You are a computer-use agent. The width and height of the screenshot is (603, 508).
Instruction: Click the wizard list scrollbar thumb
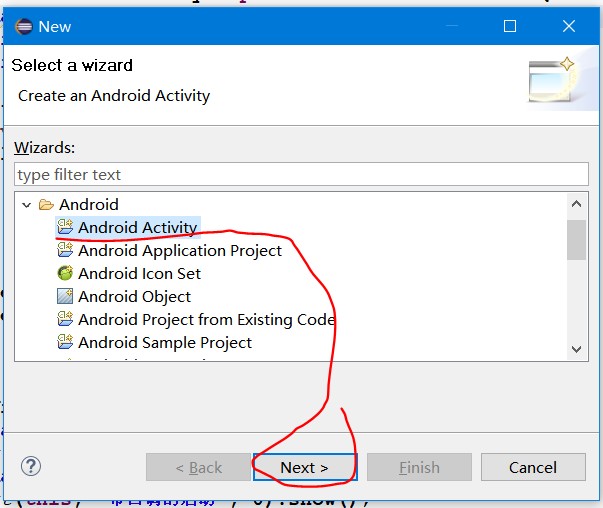point(576,240)
